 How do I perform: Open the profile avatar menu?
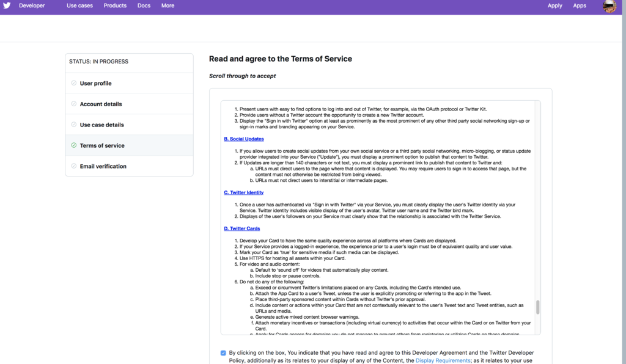(609, 6)
